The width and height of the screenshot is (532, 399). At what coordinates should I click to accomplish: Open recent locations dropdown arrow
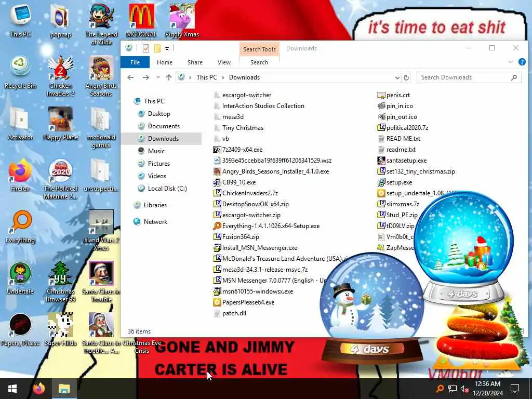[x=158, y=77]
